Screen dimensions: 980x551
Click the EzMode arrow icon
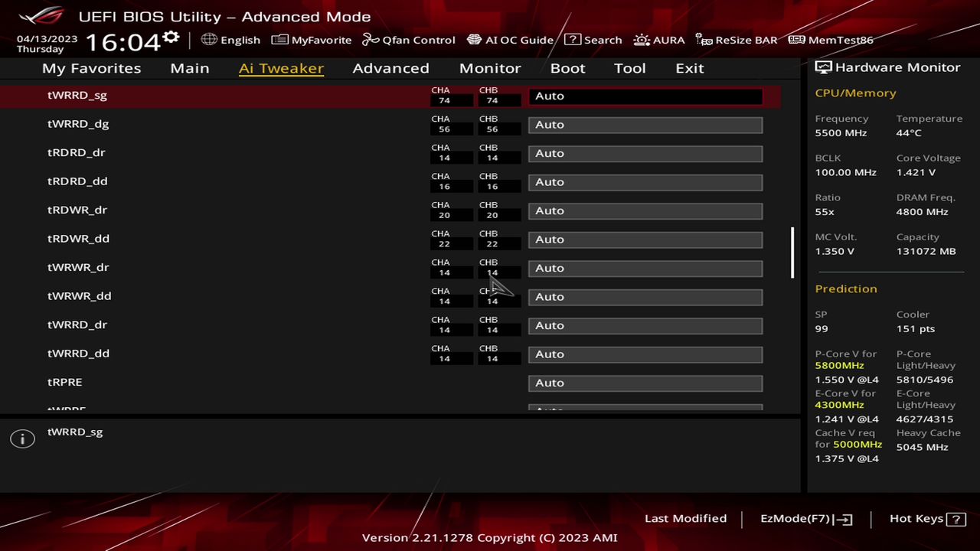point(844,519)
